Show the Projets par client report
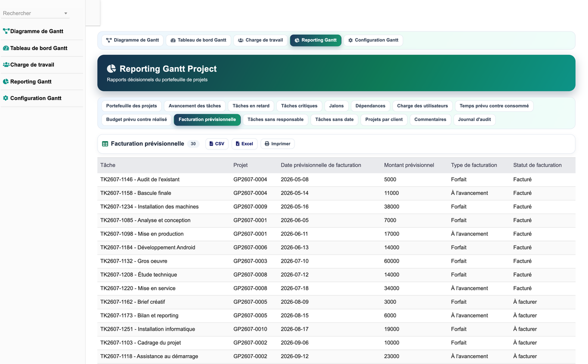Image resolution: width=588 pixels, height=364 pixels. (384, 120)
